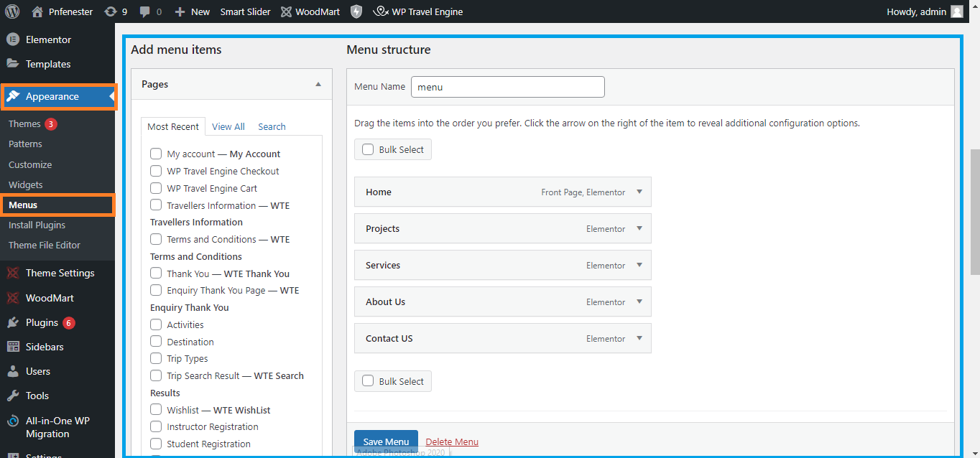980x458 pixels.
Task: Open the Elementor sidebar icon
Action: click(x=13, y=39)
